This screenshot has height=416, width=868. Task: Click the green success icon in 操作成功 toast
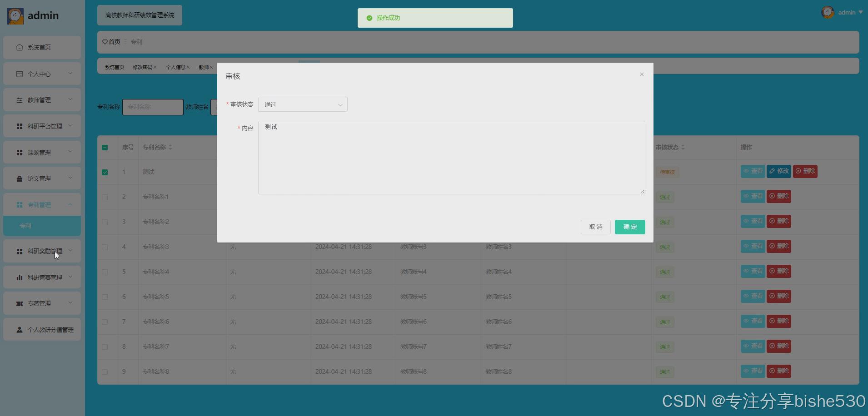click(x=369, y=18)
